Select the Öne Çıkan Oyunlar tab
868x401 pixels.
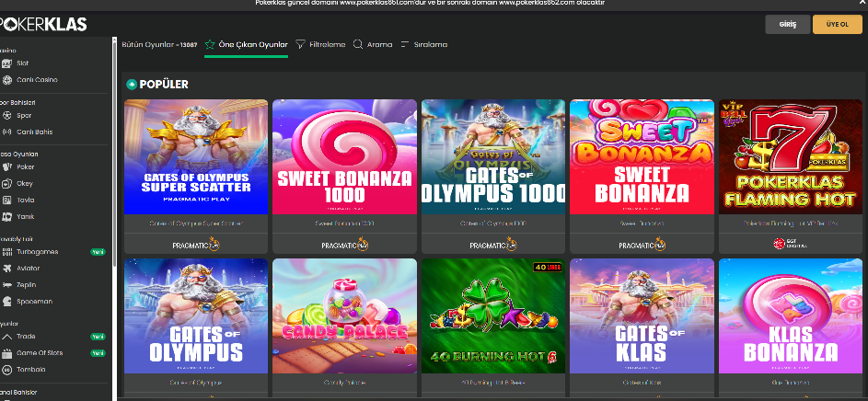[247, 45]
